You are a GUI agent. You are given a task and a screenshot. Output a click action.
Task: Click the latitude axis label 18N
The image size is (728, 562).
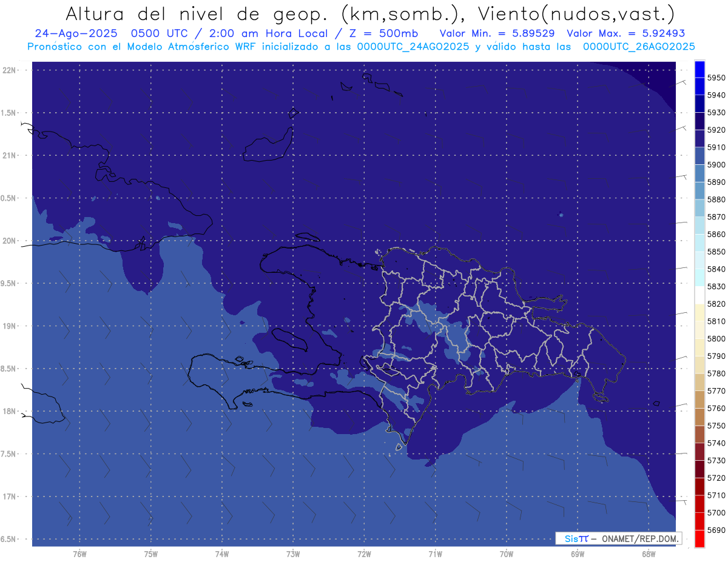tap(9, 411)
